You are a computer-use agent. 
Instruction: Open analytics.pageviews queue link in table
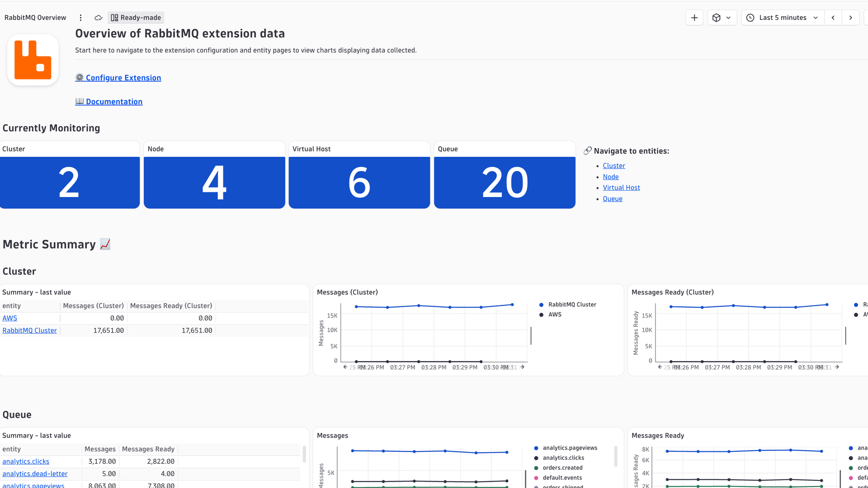pos(33,485)
